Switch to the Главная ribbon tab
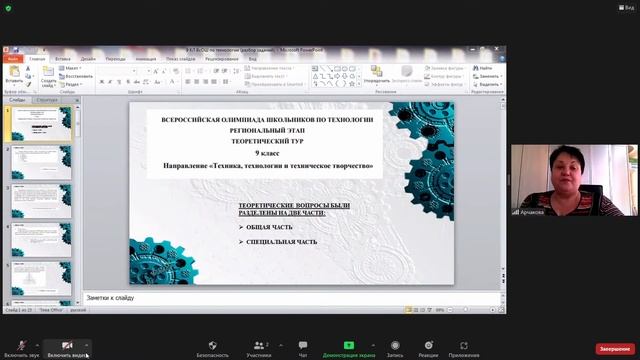640x360 pixels. coord(37,59)
